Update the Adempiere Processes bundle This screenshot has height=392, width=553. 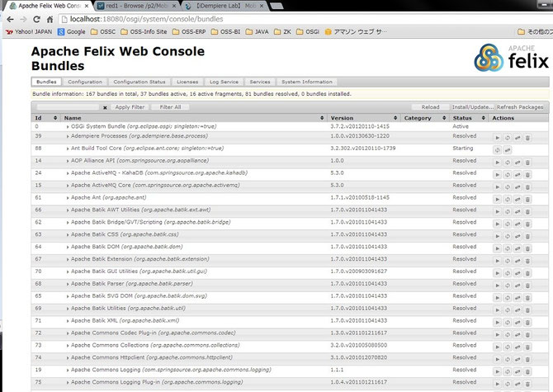[x=518, y=138]
